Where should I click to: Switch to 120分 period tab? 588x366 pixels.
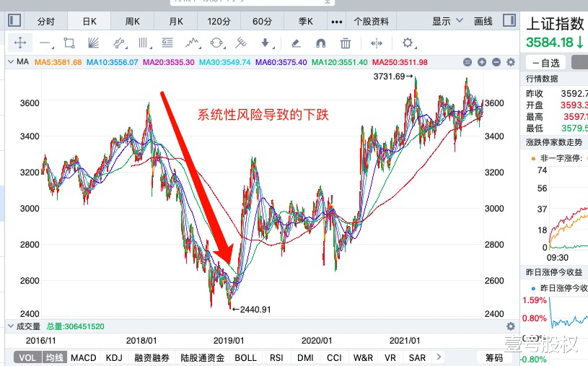[x=219, y=22]
